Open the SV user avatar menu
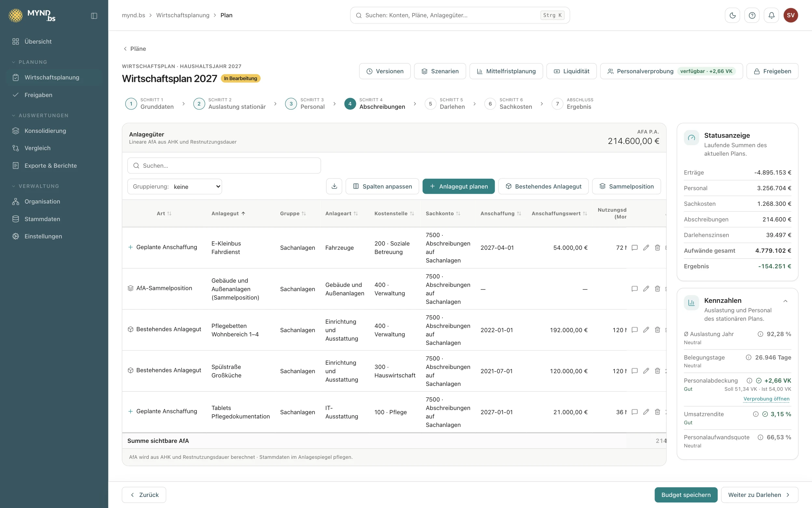The width and height of the screenshot is (812, 508). click(791, 15)
